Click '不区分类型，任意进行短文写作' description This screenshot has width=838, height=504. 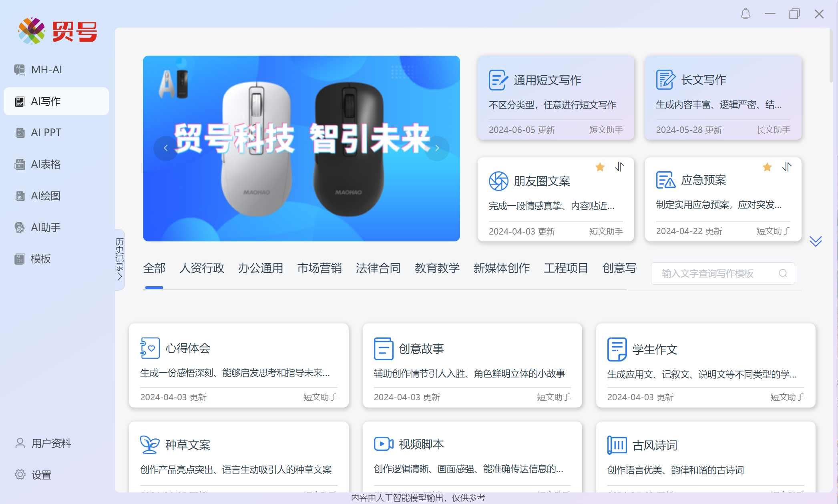point(552,105)
